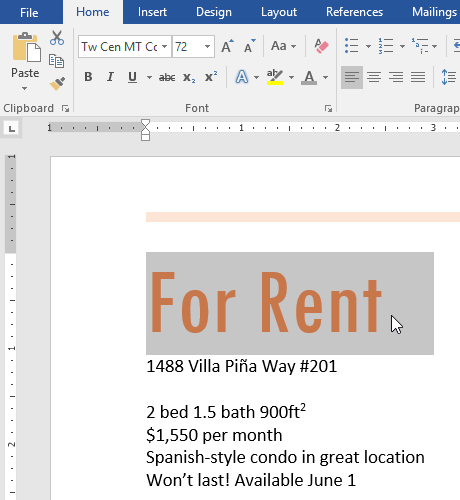Expand font color dropdown arrow
The height and width of the screenshot is (500, 460).
click(x=325, y=78)
